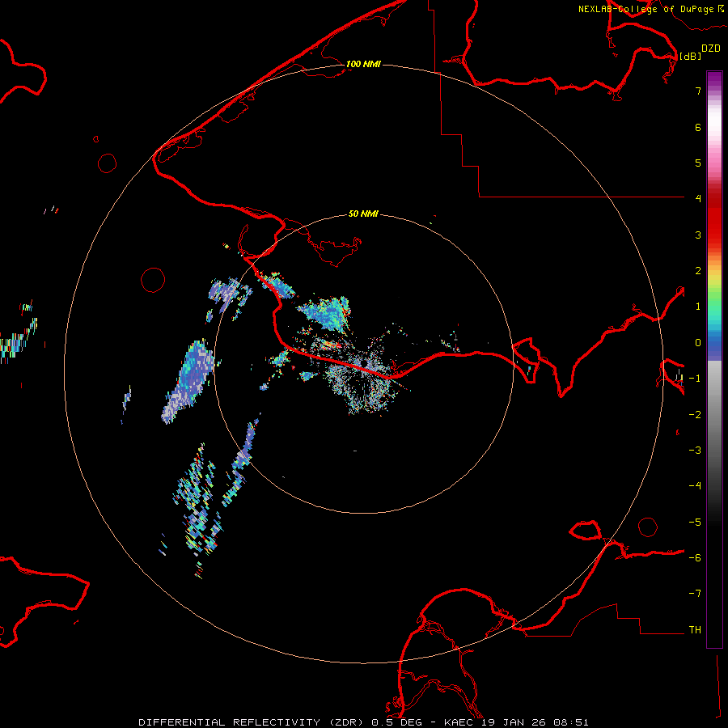Select the 1 dB scale tick label

click(698, 307)
